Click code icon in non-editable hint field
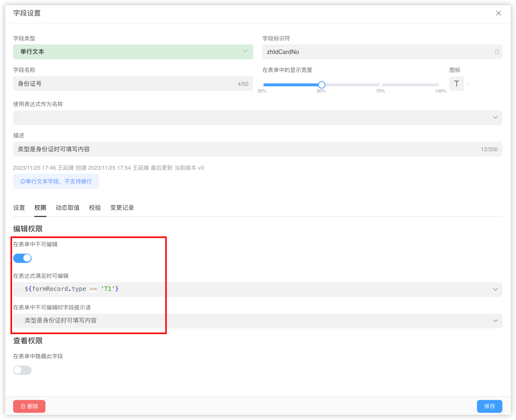Image resolution: width=516 pixels, height=420 pixels. (x=17, y=321)
